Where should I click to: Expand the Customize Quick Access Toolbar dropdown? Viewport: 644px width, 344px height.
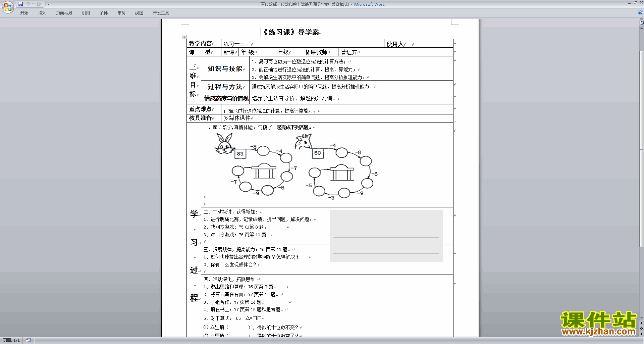[48, 4]
